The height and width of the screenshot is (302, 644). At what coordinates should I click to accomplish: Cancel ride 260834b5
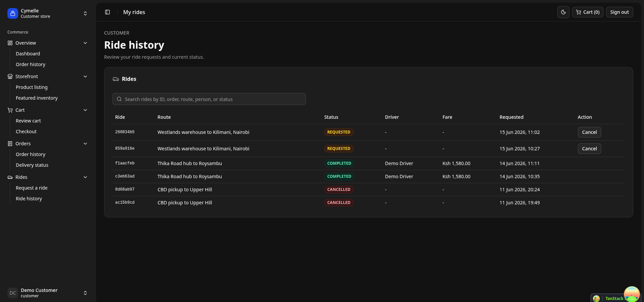point(589,132)
